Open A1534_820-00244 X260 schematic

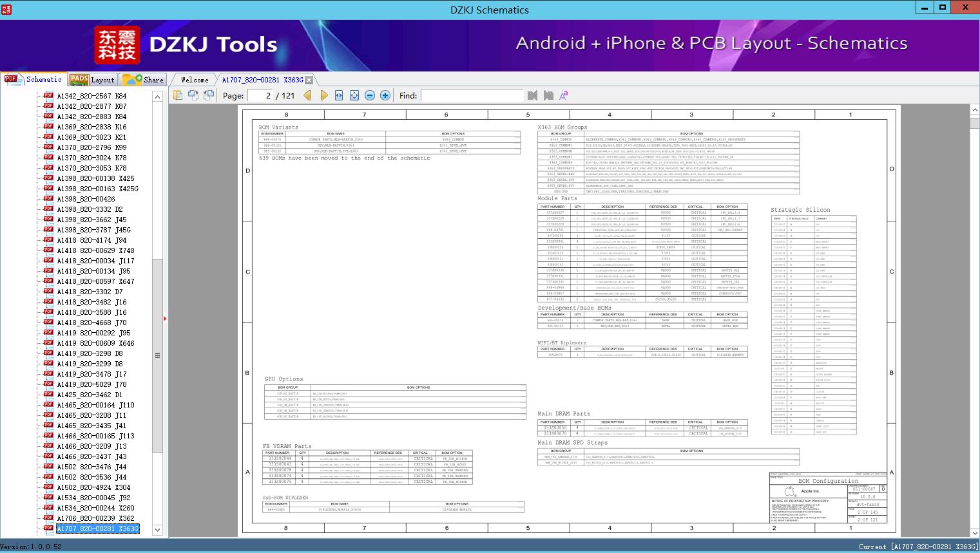click(95, 508)
